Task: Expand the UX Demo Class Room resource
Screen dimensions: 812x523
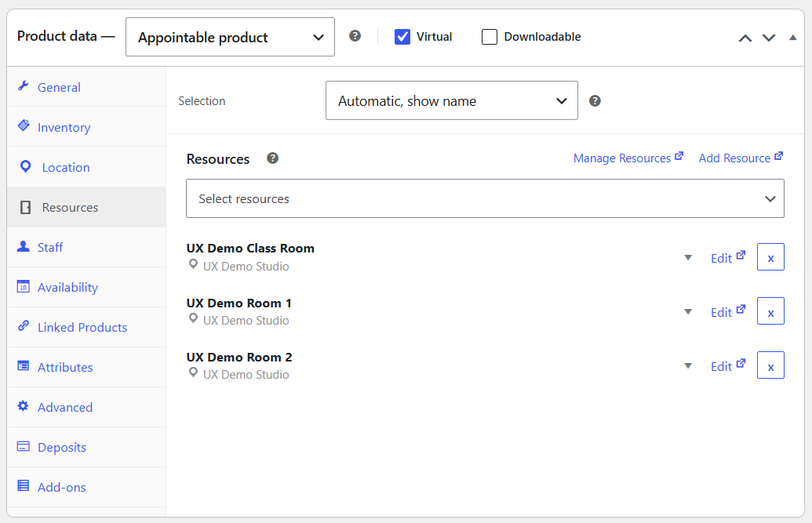Action: click(x=688, y=257)
